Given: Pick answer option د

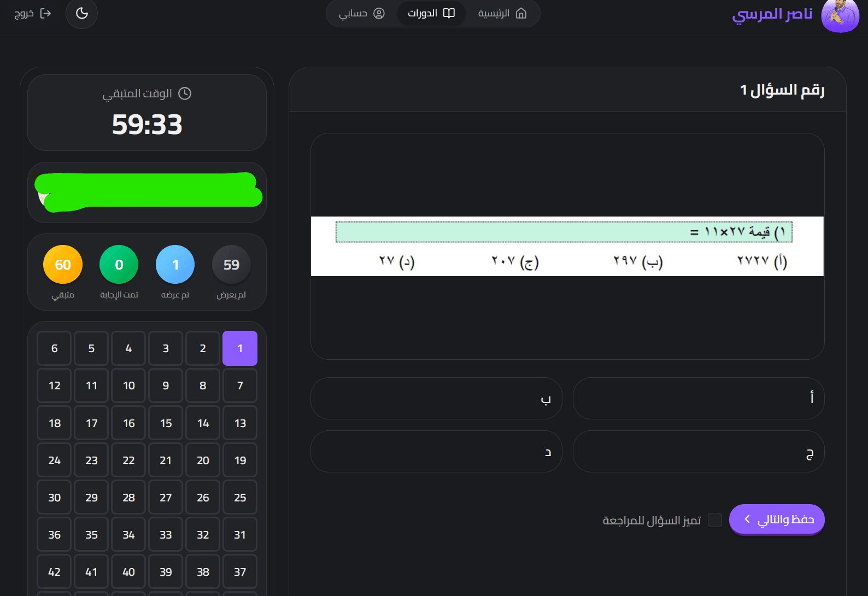Looking at the screenshot, I should click(436, 451).
